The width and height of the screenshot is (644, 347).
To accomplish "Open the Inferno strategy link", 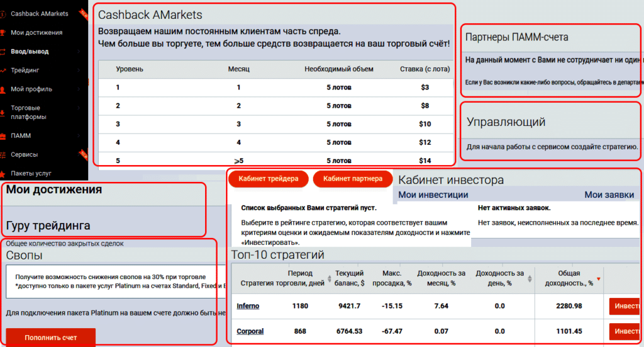I will point(248,306).
